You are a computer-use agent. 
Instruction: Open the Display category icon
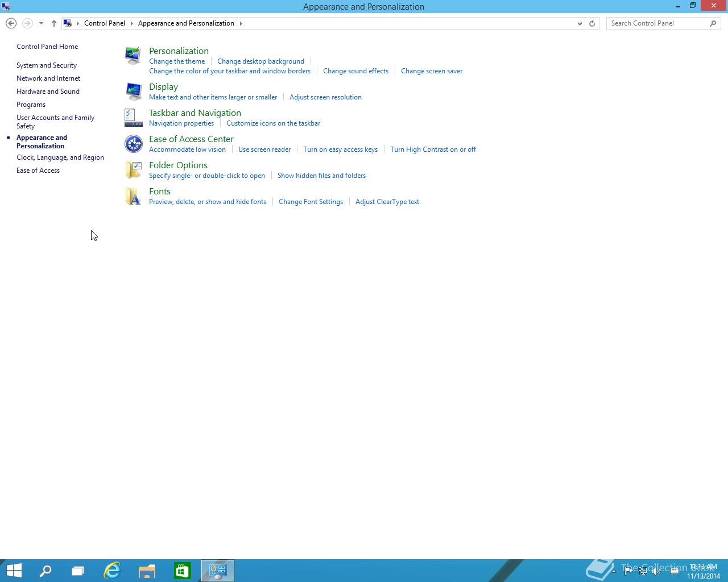point(133,91)
